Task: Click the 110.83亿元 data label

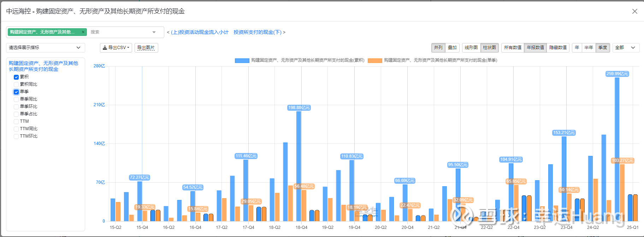Action: point(352,156)
